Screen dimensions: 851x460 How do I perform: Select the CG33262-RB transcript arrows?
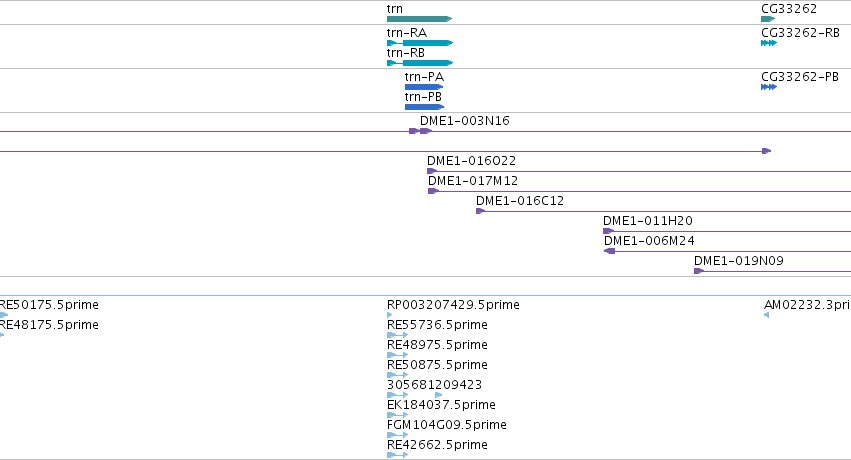point(769,43)
